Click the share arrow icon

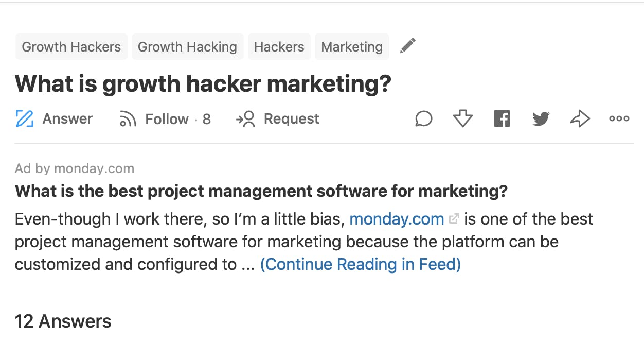point(580,119)
